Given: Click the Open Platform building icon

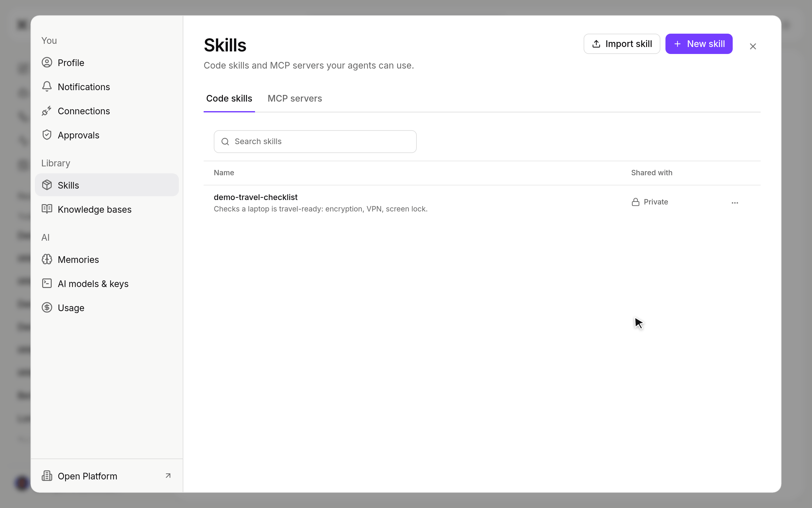Looking at the screenshot, I should click(47, 476).
